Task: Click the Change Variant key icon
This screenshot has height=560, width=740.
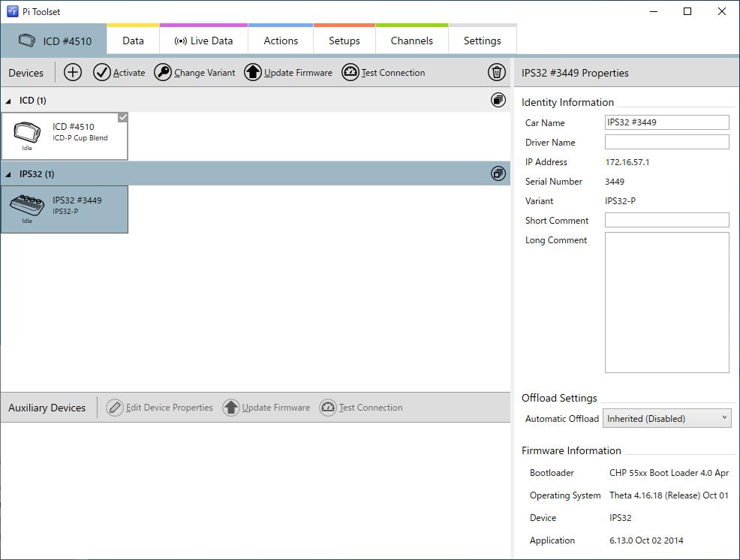Action: [163, 72]
